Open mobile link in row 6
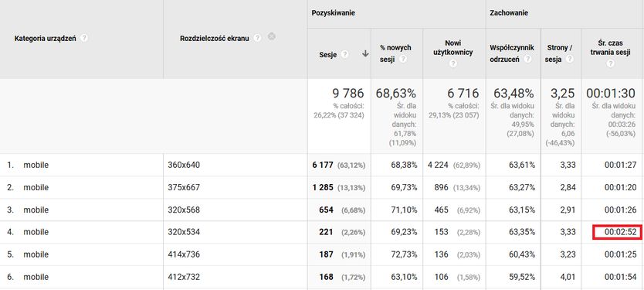The width and height of the screenshot is (644, 290). click(36, 278)
